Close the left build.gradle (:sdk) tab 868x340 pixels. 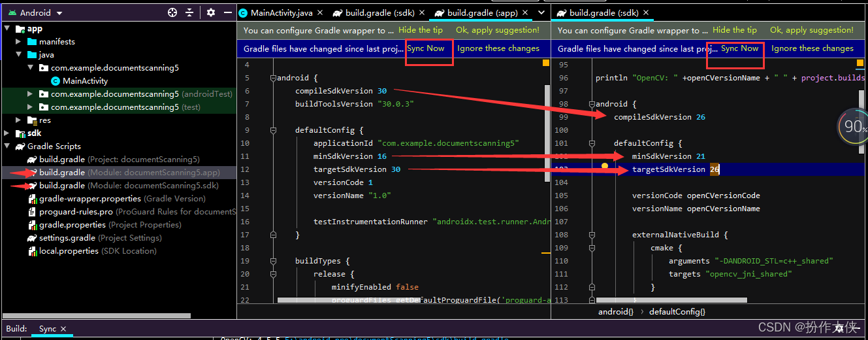point(421,13)
